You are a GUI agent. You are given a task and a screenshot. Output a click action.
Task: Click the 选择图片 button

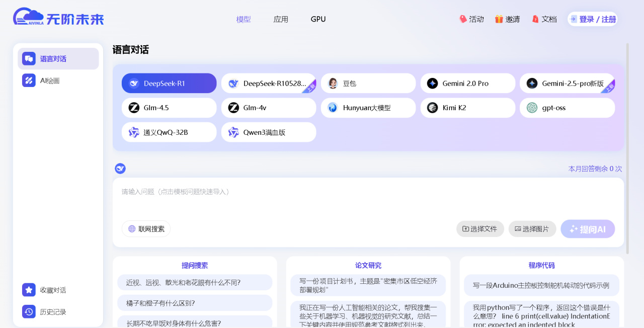(x=532, y=229)
